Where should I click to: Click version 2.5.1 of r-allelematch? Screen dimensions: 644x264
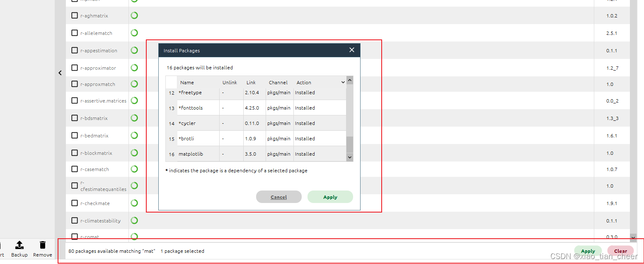click(x=612, y=33)
